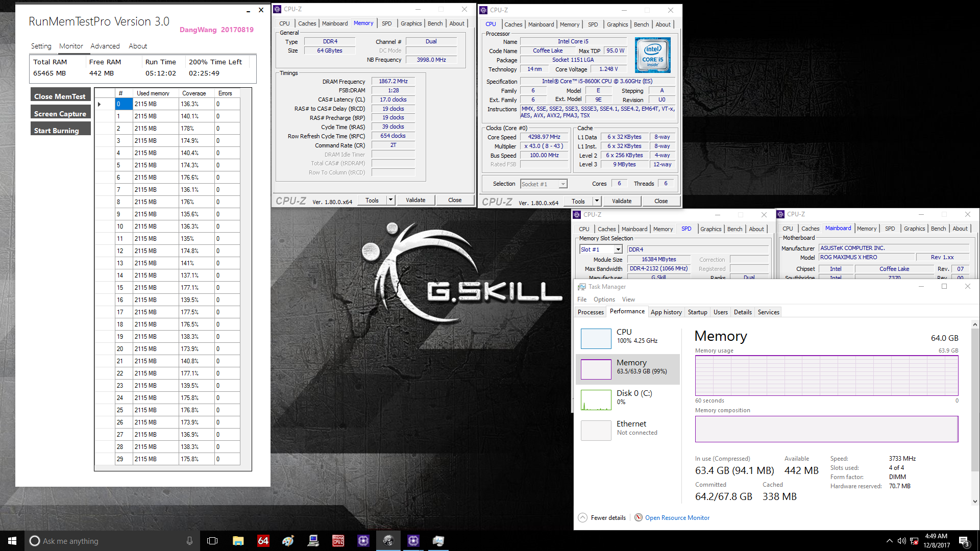This screenshot has width=980, height=551.
Task: Open Tools dropdown arrow in CPU-Z CPU window
Action: [597, 201]
